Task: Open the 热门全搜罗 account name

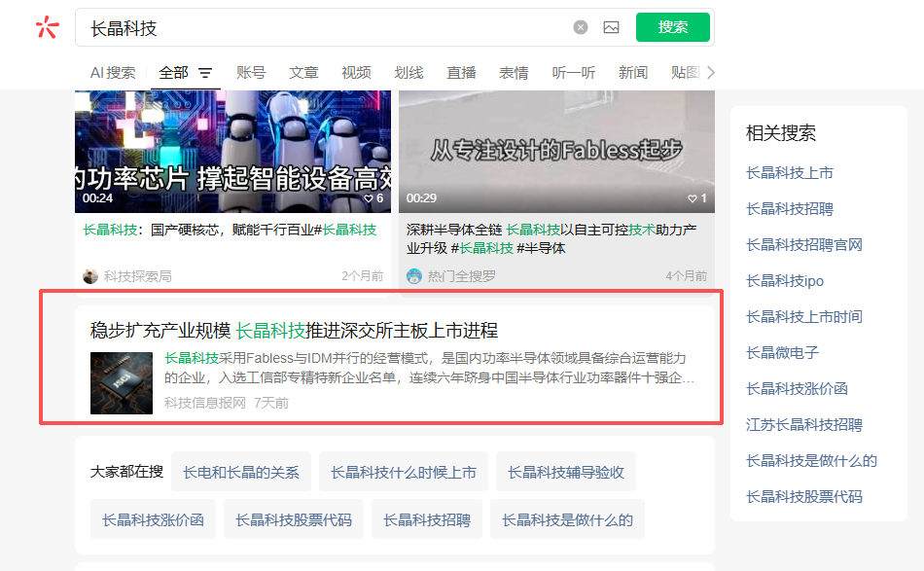Action: pyautogui.click(x=461, y=276)
